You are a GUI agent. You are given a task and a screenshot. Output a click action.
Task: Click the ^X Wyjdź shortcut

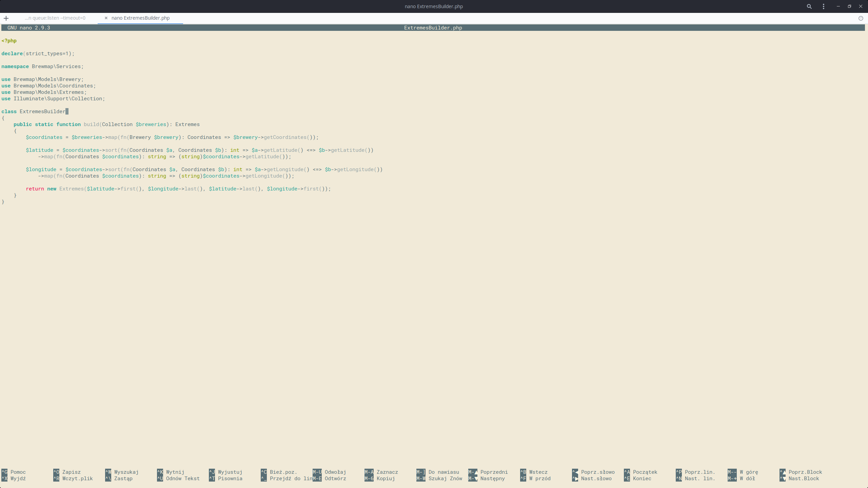point(14,479)
